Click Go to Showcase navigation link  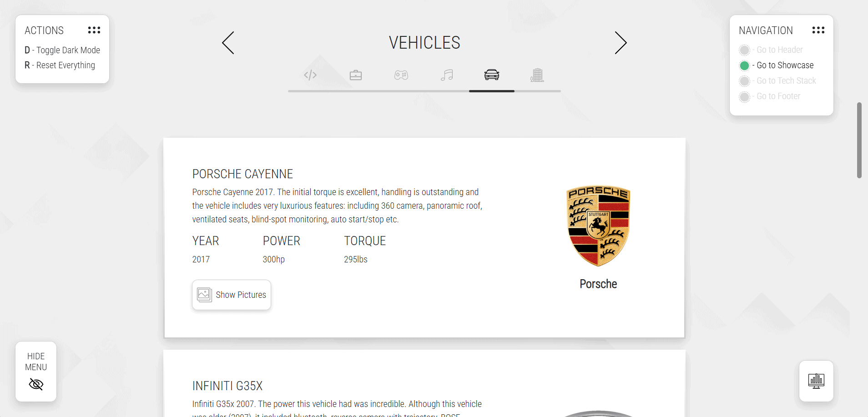(x=785, y=65)
